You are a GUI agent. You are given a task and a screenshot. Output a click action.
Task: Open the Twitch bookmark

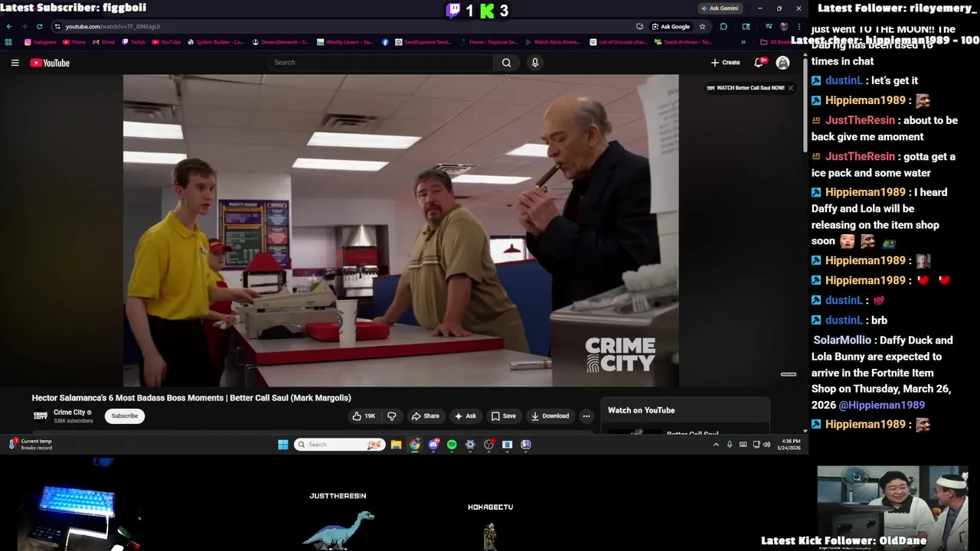pyautogui.click(x=134, y=42)
